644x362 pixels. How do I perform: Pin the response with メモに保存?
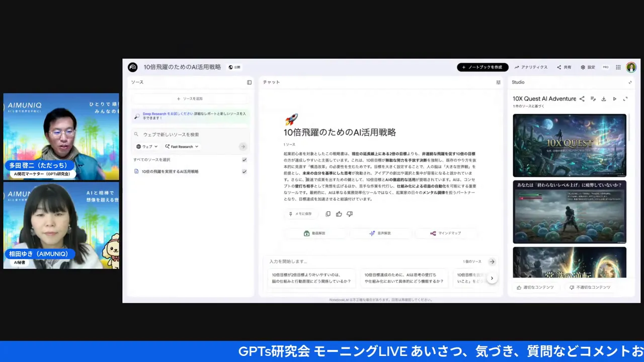tap(301, 214)
